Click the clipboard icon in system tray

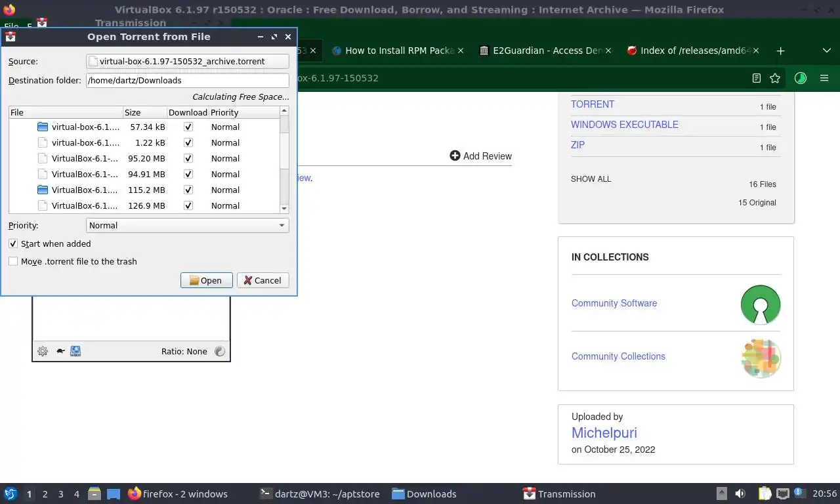[765, 493]
